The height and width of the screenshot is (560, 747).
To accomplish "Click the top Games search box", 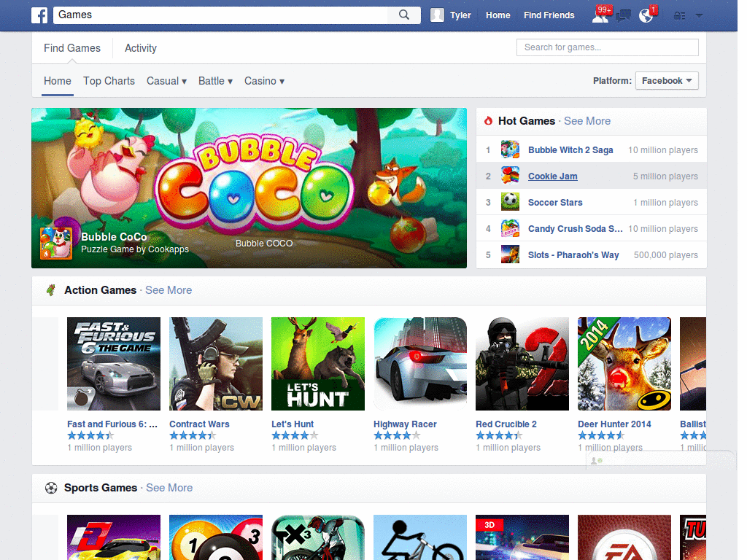I will (x=220, y=15).
